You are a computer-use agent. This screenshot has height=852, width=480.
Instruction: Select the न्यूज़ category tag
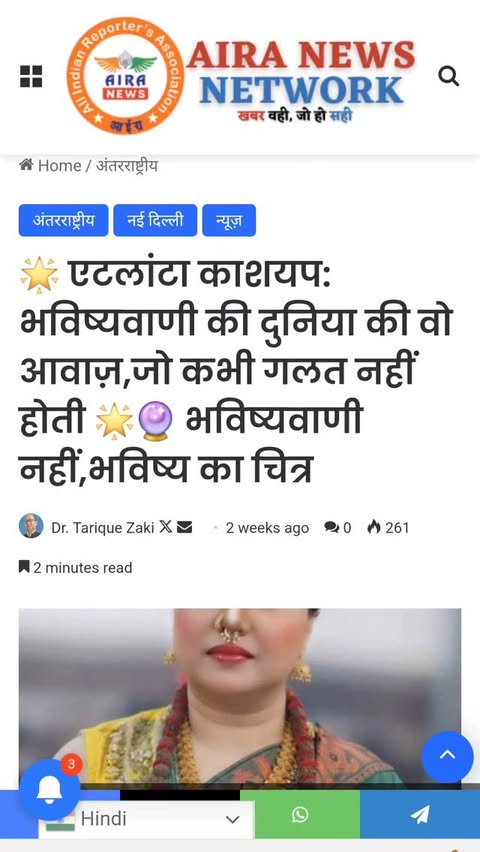tap(229, 221)
